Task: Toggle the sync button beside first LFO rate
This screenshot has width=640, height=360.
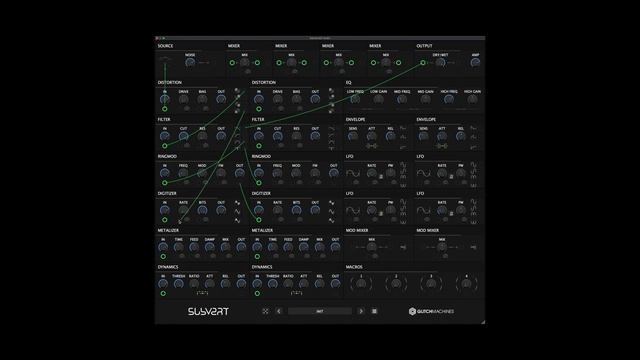Action: pos(381,177)
